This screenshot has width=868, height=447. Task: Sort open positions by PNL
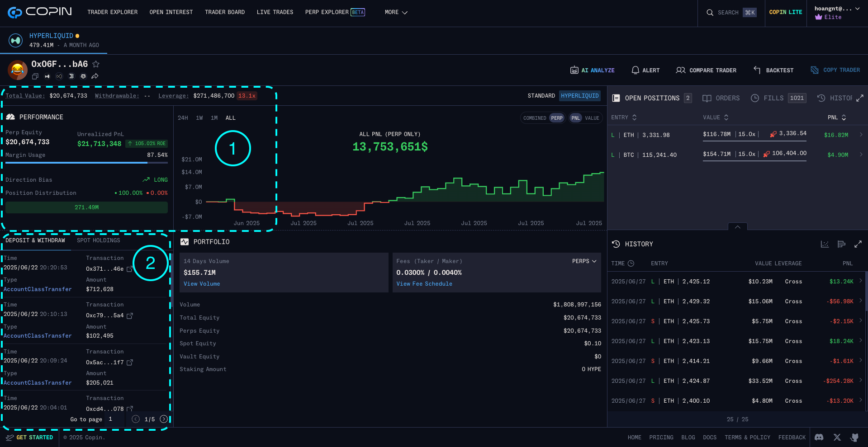837,118
